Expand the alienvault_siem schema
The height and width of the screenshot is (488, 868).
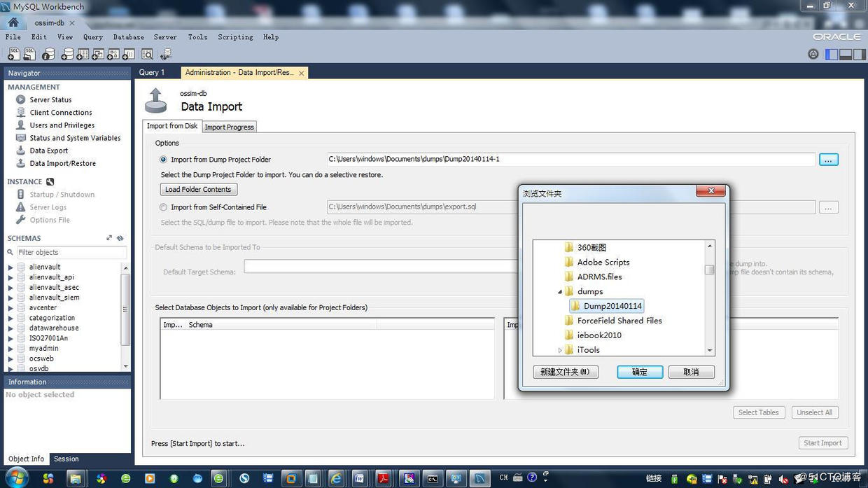[x=10, y=298]
